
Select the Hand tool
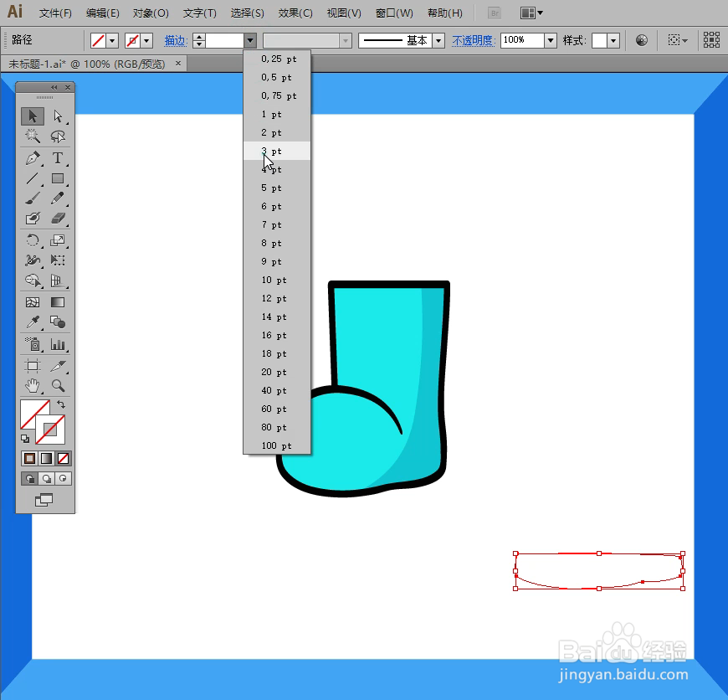click(x=33, y=385)
